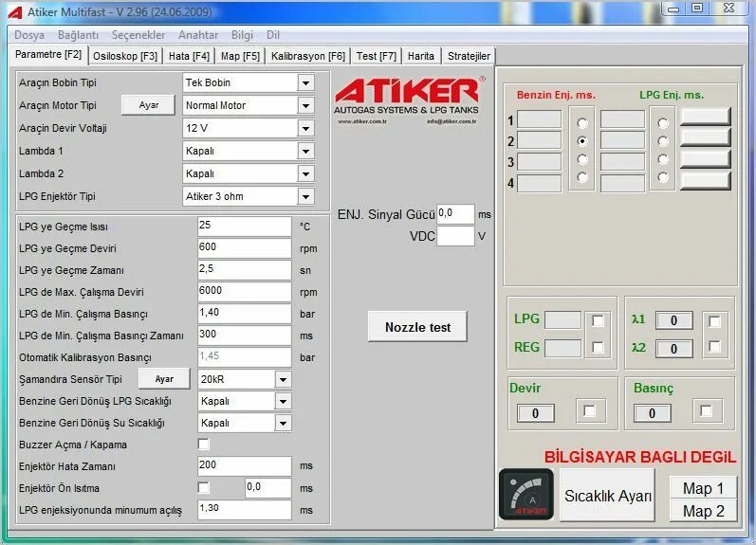Click Ayar button next to Şamandıra Sensör

click(x=164, y=379)
